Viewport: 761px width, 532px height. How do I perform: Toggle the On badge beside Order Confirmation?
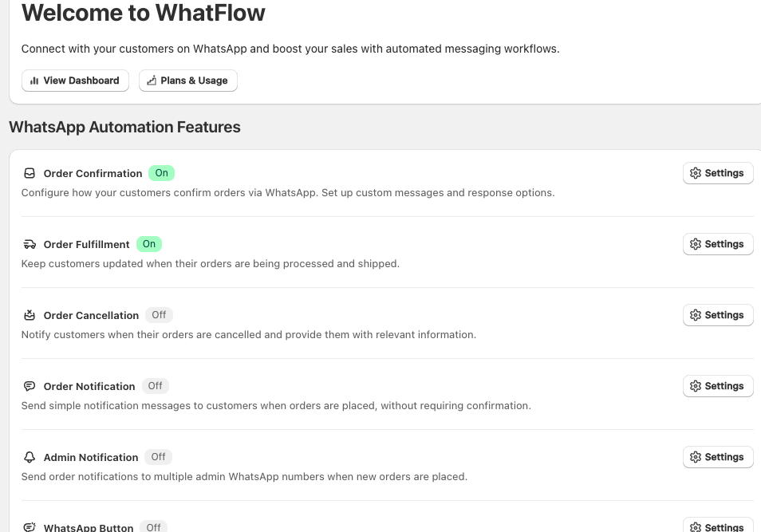[161, 173]
